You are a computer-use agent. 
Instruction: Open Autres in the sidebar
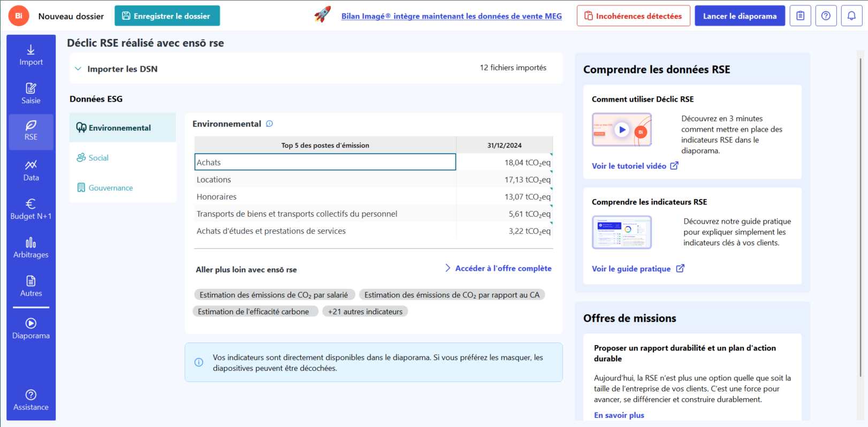(x=31, y=286)
